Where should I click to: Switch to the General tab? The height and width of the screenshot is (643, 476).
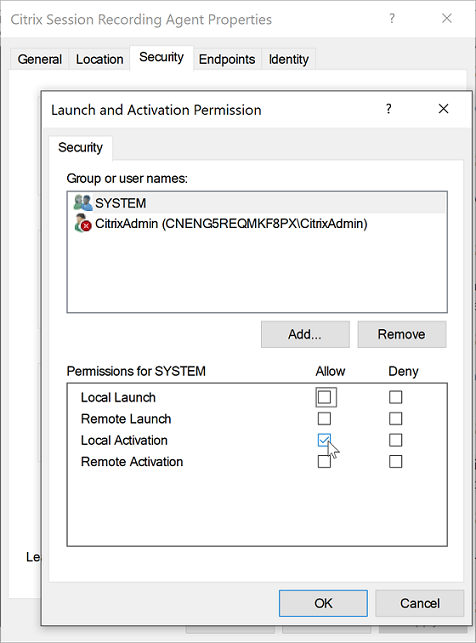point(40,59)
